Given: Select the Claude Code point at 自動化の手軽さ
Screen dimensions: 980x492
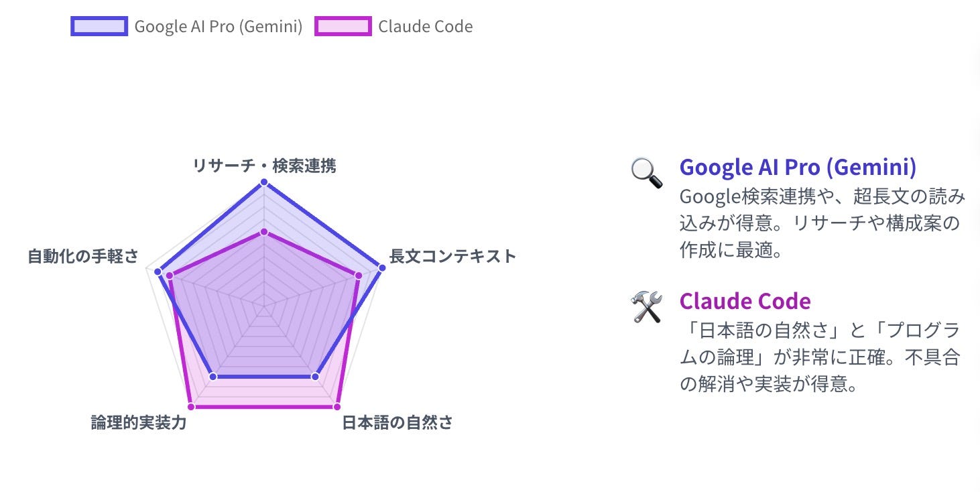Looking at the screenshot, I should pyautogui.click(x=170, y=275).
